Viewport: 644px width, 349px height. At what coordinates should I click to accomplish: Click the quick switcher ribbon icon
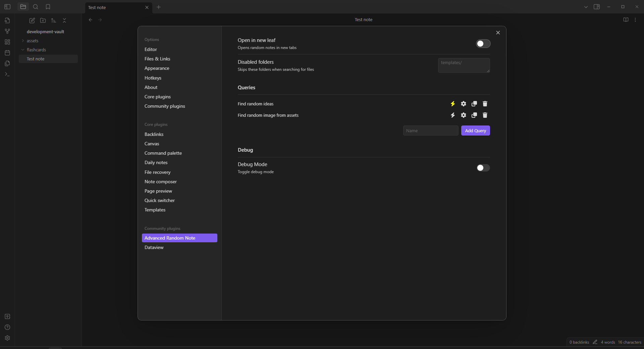pos(7,20)
